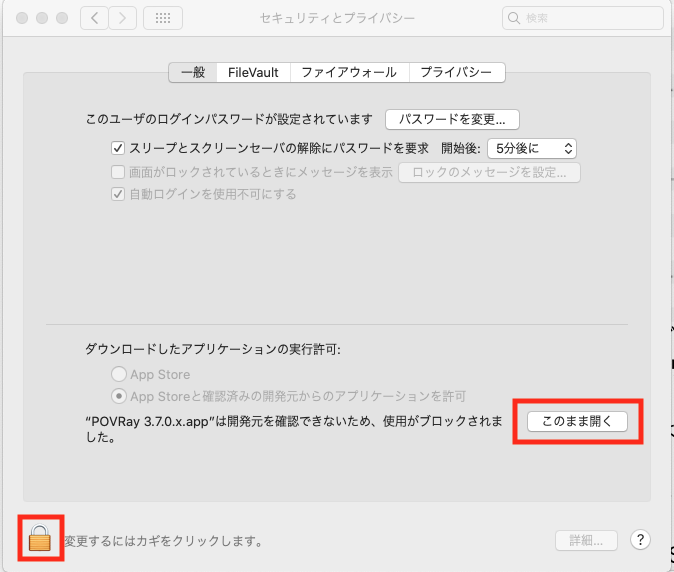Select the App Store radio option
The height and width of the screenshot is (572, 674).
[119, 374]
